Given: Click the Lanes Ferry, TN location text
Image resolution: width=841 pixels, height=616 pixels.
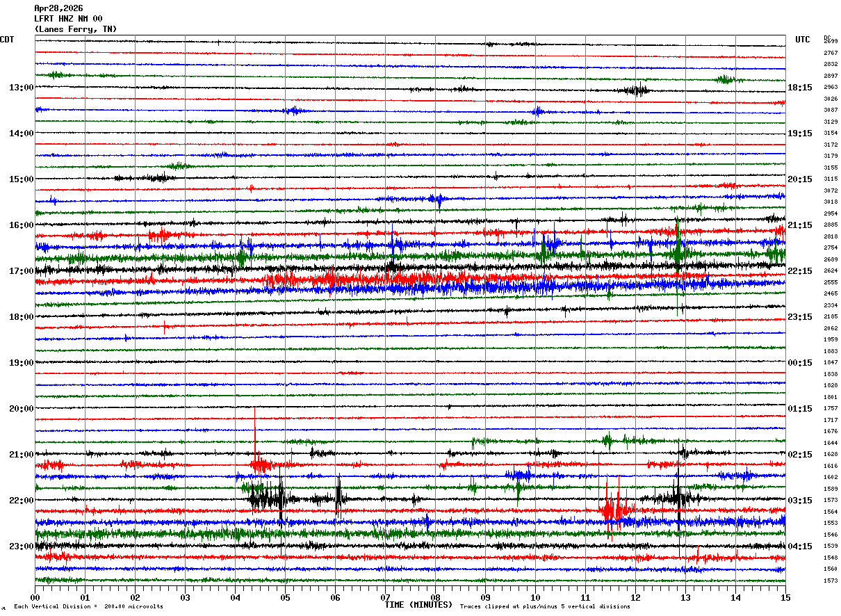Looking at the screenshot, I should click(76, 29).
